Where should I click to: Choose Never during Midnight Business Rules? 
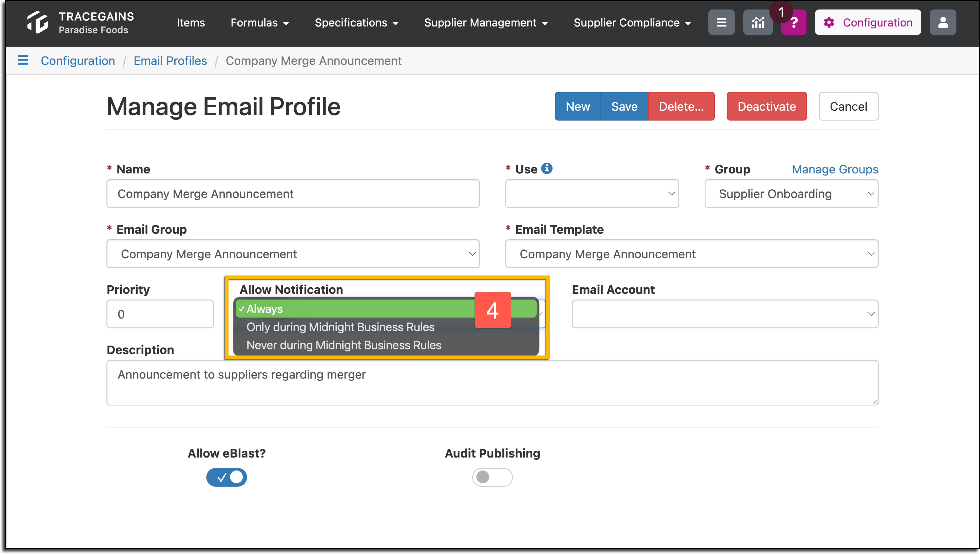[x=386, y=345]
